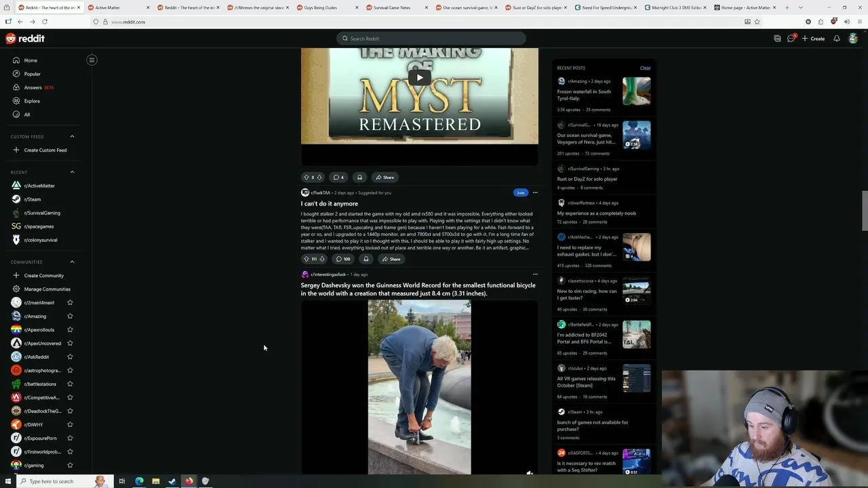Click advertise icon in Reddit header
The height and width of the screenshot is (488, 868).
pos(777,39)
